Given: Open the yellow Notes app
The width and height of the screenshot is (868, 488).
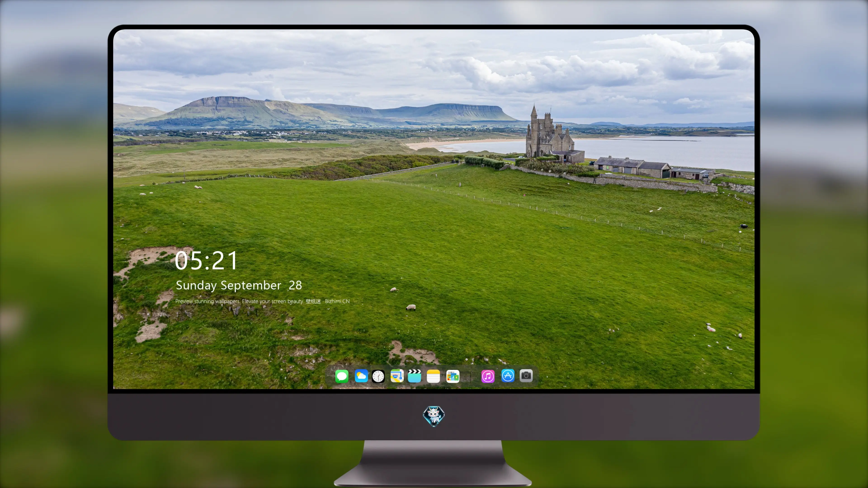Looking at the screenshot, I should pos(433,376).
